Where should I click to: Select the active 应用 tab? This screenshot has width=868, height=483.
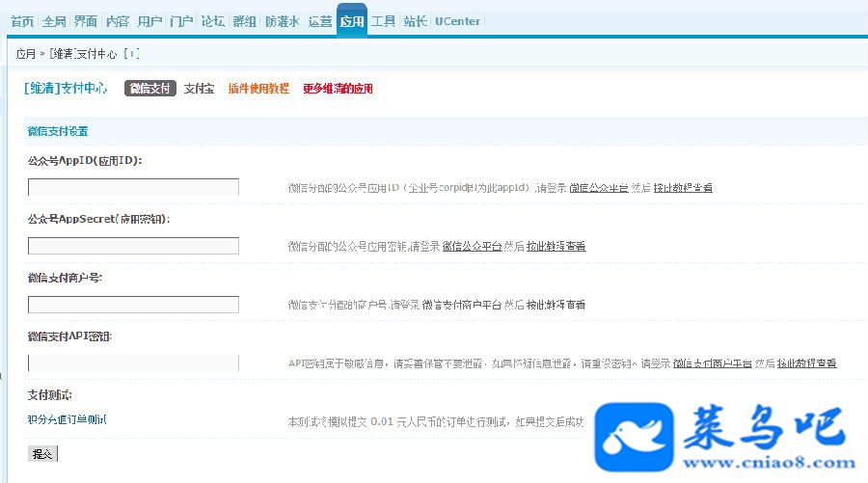click(351, 21)
